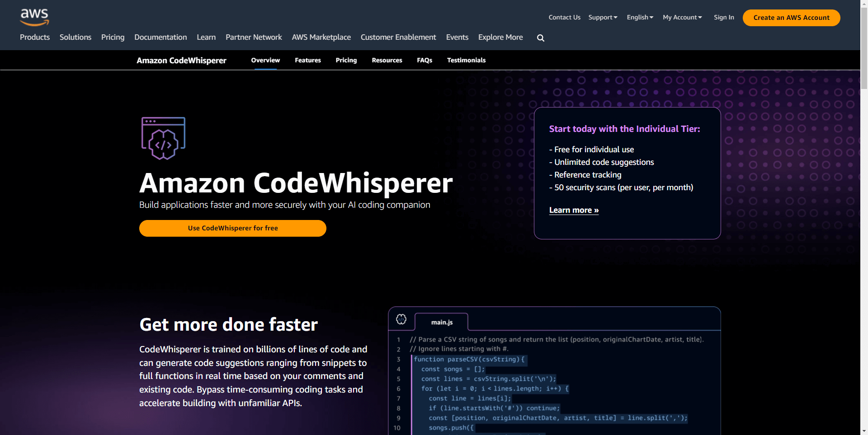
Task: Open the FAQs tab
Action: click(x=425, y=60)
